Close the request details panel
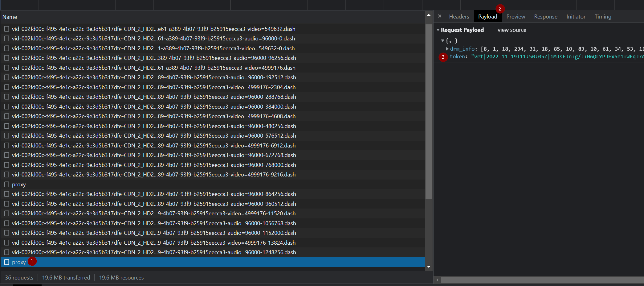This screenshot has width=644, height=286. pos(440,16)
